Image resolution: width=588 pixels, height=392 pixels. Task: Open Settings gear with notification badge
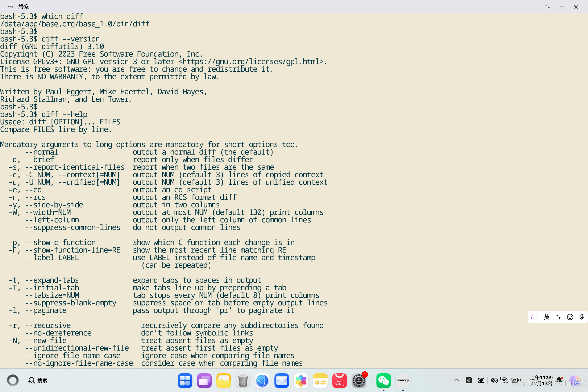click(359, 381)
